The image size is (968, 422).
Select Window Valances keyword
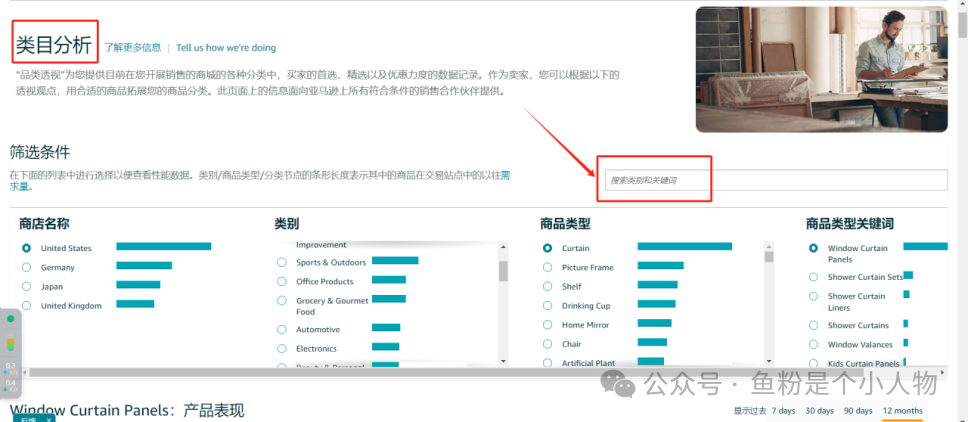click(814, 344)
